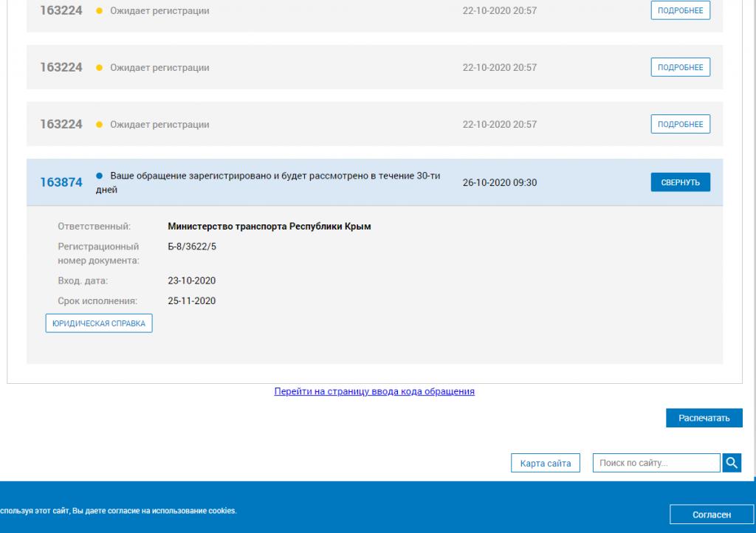Expand the topmost 163224 row via ПОДРОБНЕЕ

(680, 11)
